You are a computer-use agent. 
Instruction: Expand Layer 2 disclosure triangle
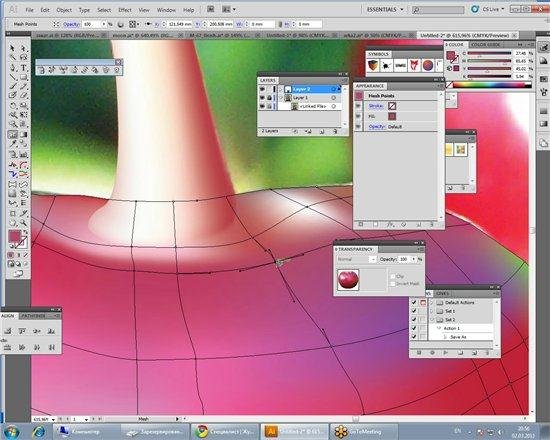(x=281, y=89)
